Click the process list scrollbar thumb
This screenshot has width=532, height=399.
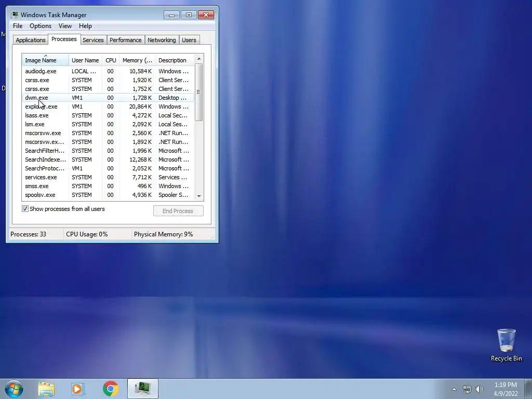(x=199, y=92)
